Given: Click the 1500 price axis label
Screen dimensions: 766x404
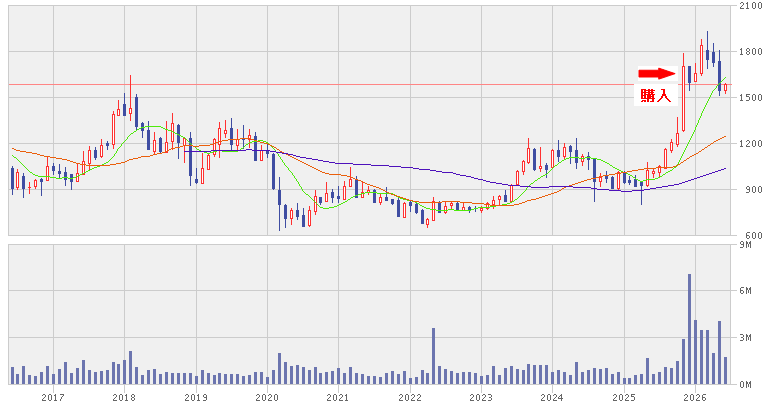Looking at the screenshot, I should click(751, 98).
